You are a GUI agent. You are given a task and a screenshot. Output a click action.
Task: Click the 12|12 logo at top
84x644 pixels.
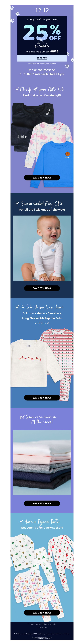click(x=42, y=10)
